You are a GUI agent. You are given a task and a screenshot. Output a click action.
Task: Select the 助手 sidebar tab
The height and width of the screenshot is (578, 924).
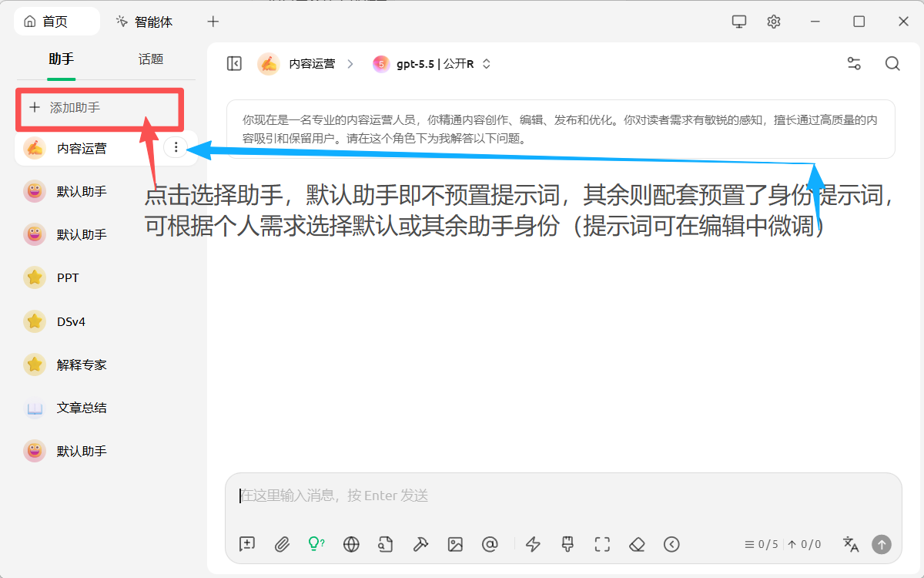pyautogui.click(x=61, y=59)
